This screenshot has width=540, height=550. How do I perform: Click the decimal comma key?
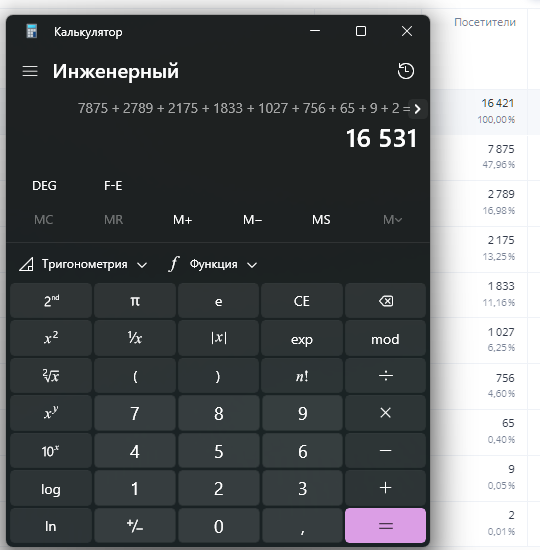pos(302,525)
